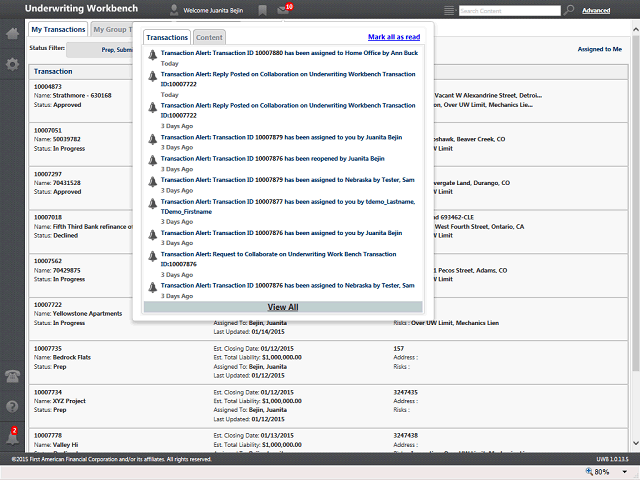Select the Transactions tab in the alerts popup
Image resolution: width=640 pixels, height=480 pixels.
[x=167, y=37]
